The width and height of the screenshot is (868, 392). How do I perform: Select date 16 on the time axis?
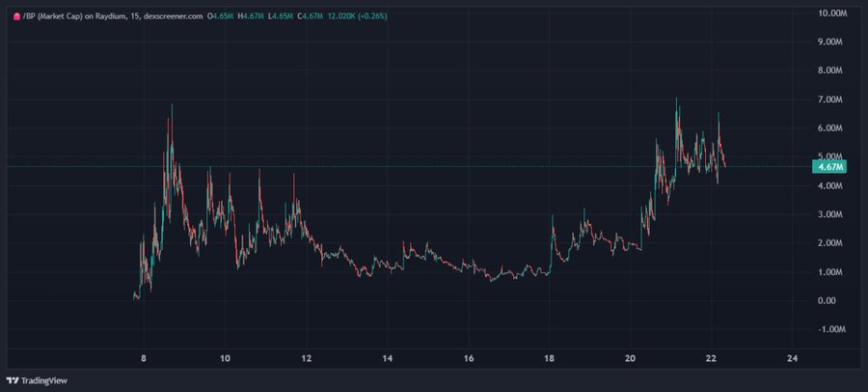click(469, 359)
